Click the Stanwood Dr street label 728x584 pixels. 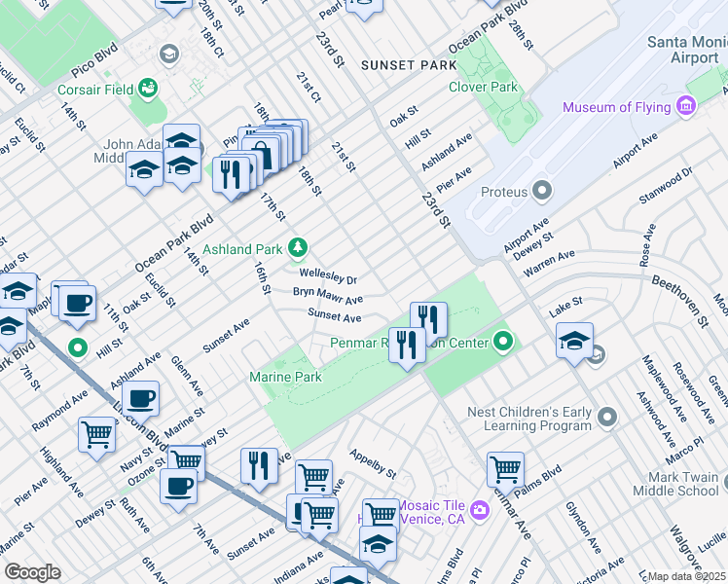(666, 185)
